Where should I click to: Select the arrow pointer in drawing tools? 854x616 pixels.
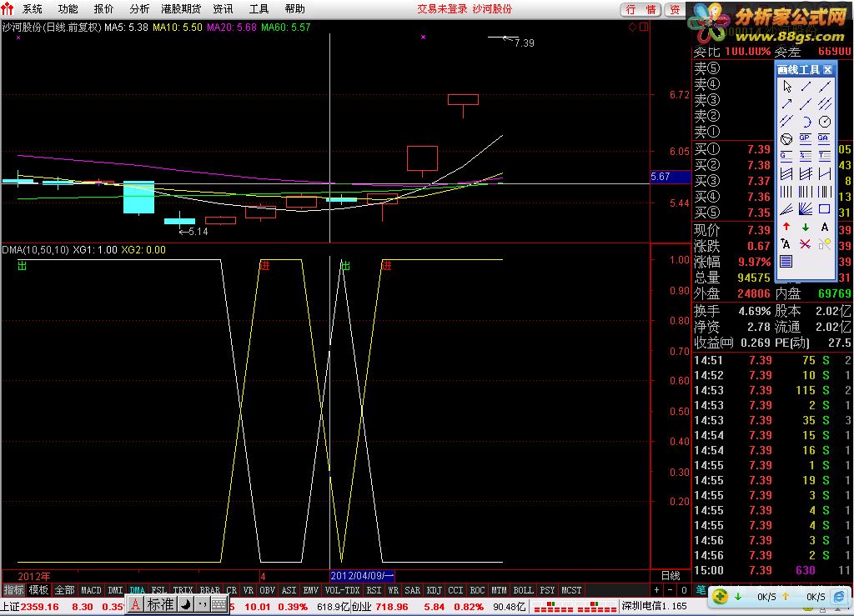(787, 87)
